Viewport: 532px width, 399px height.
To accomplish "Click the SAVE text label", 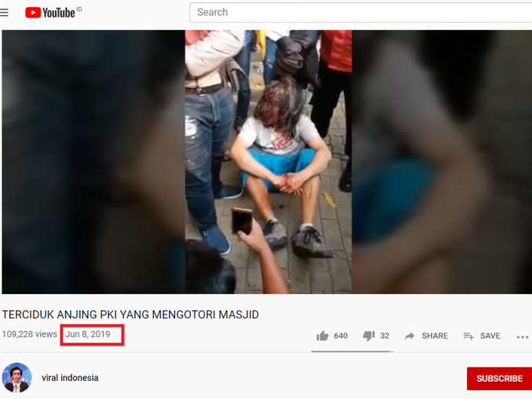I will [490, 336].
